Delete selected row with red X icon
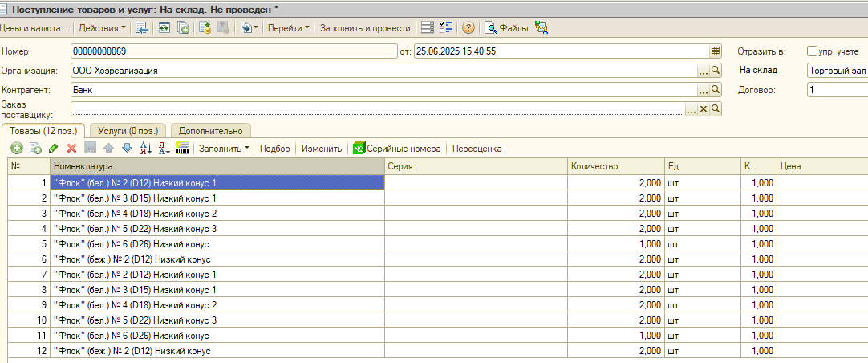This screenshot has width=868, height=363. tap(71, 148)
